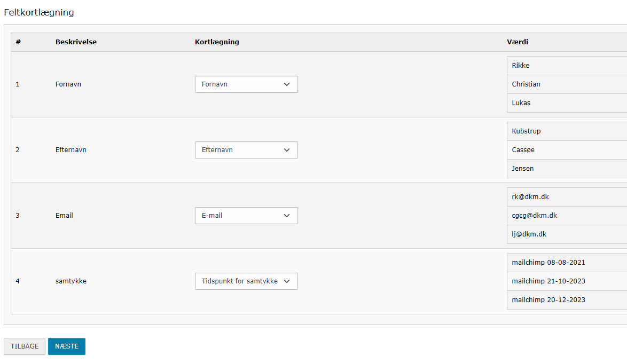Click the Feltkortlægning heading
Screen dimensions: 627x364
pyautogui.click(x=39, y=12)
